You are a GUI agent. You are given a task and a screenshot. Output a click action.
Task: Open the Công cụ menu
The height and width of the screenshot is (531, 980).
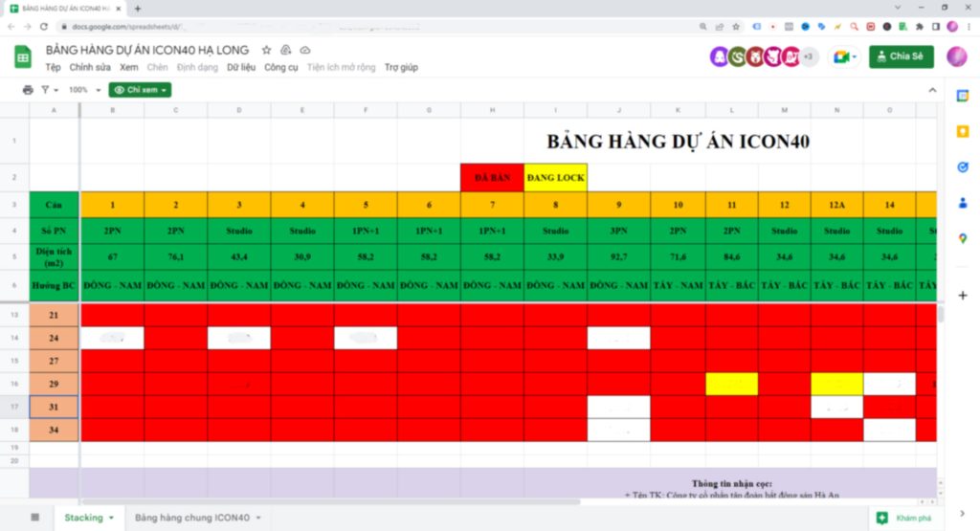pos(280,68)
